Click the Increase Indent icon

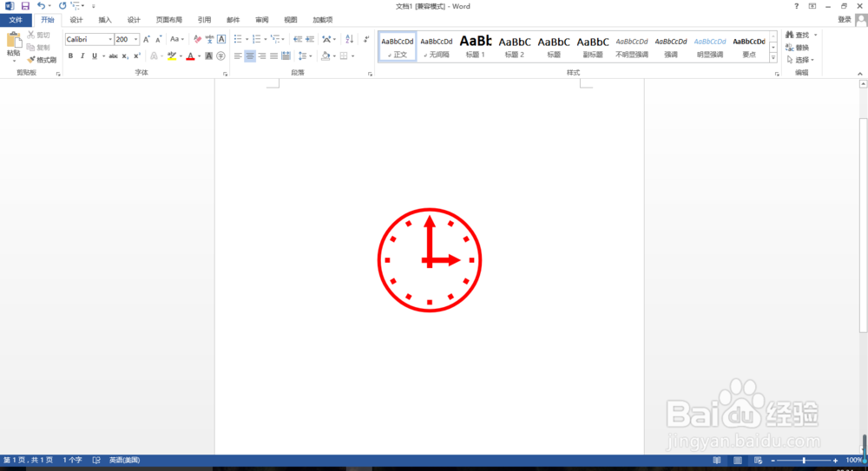click(310, 39)
